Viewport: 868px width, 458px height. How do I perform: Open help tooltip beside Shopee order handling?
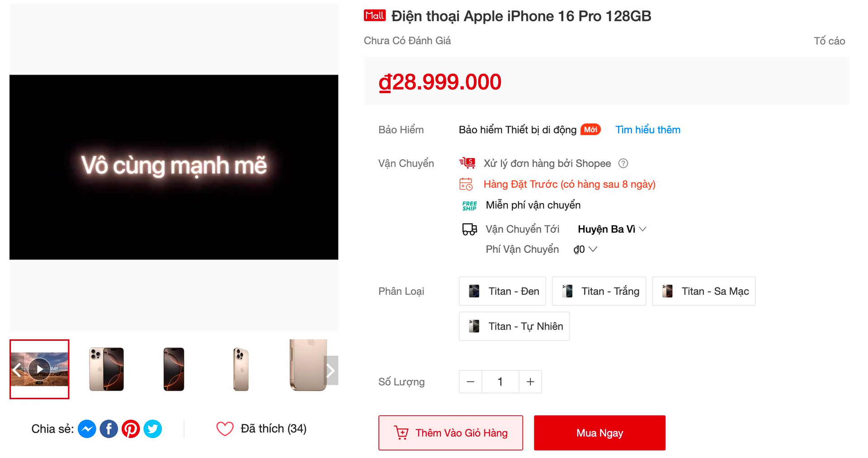coord(623,163)
